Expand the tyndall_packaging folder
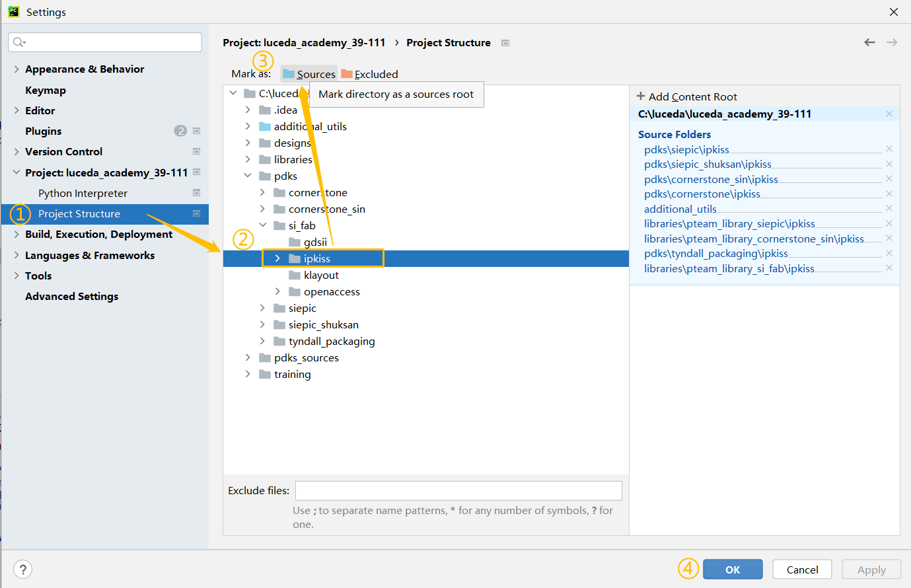911x588 pixels. 262,341
